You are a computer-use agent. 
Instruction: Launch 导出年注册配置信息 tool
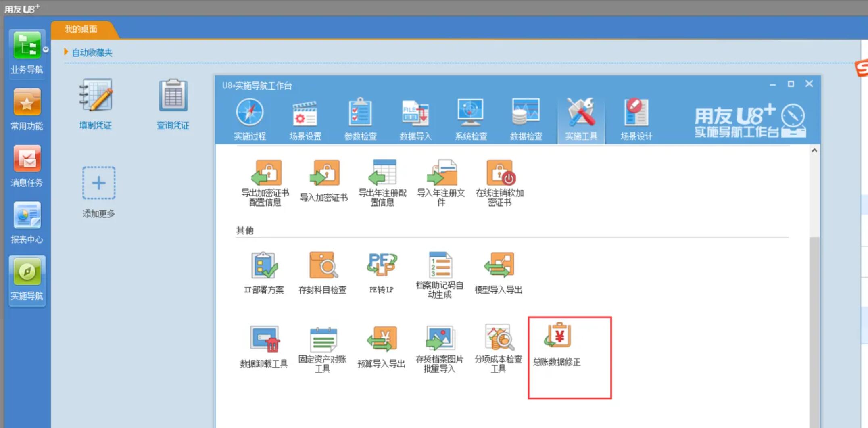tap(382, 183)
